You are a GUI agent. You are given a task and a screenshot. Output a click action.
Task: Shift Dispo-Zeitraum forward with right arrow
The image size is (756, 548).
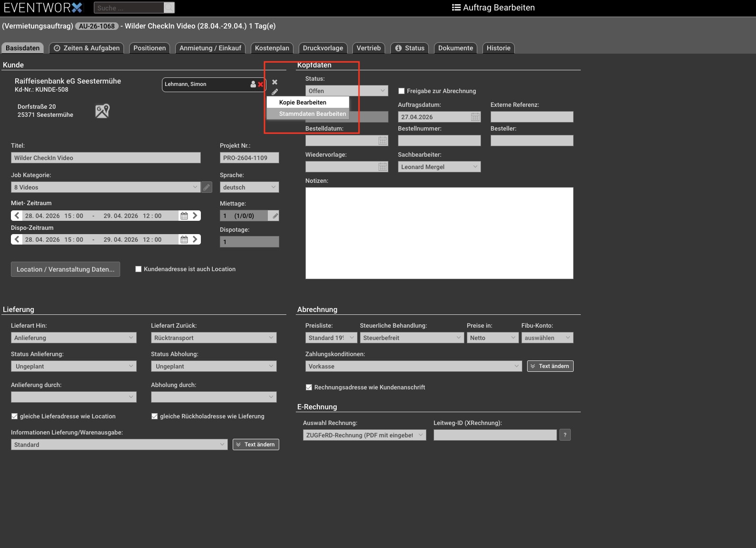pos(195,239)
